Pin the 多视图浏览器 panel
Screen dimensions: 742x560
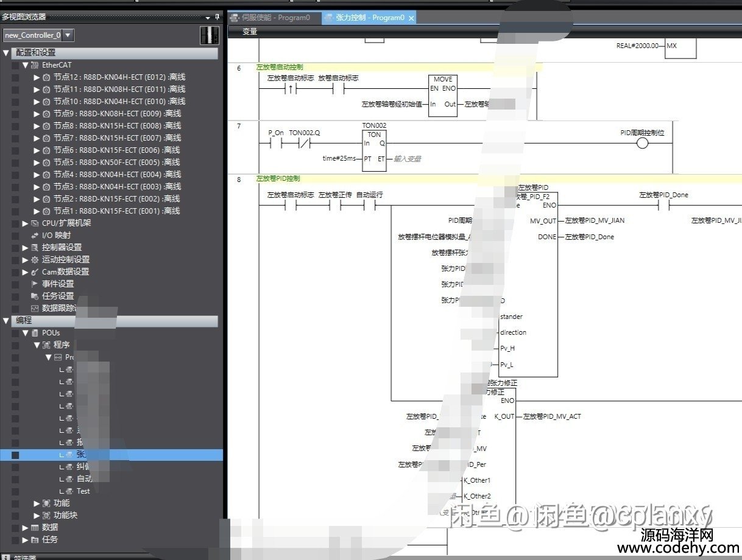click(217, 17)
